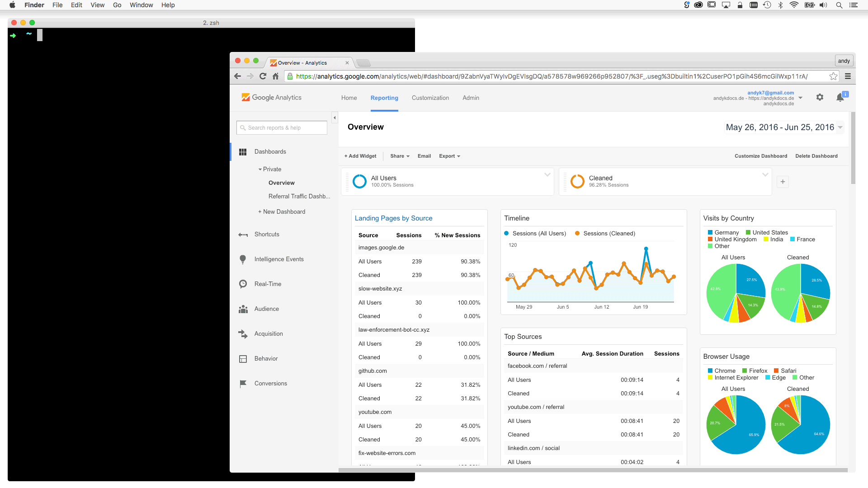868x488 pixels.
Task: Switch to the Customization tab
Action: point(430,98)
